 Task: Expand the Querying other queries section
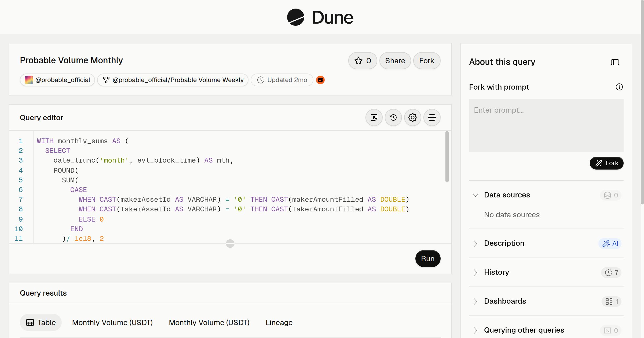pyautogui.click(x=475, y=330)
